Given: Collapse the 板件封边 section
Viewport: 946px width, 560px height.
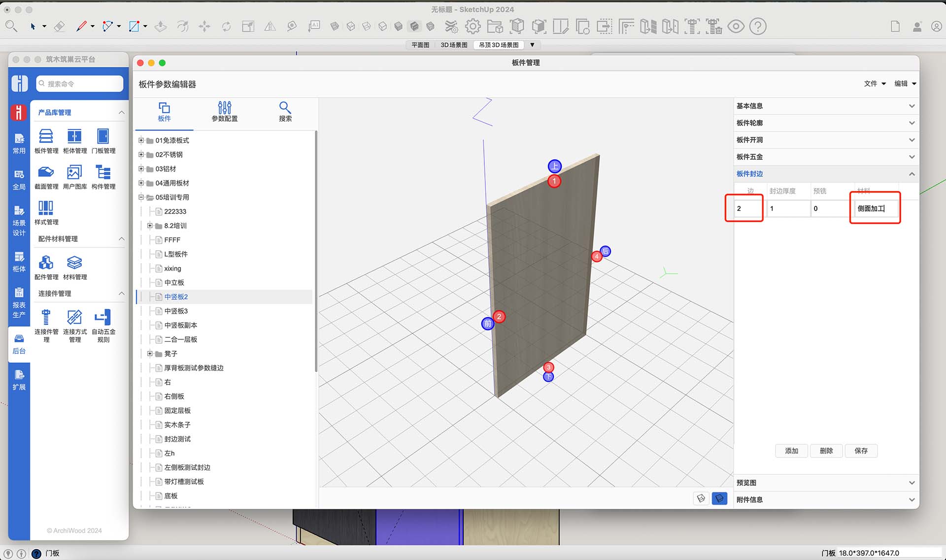Looking at the screenshot, I should tap(826, 174).
